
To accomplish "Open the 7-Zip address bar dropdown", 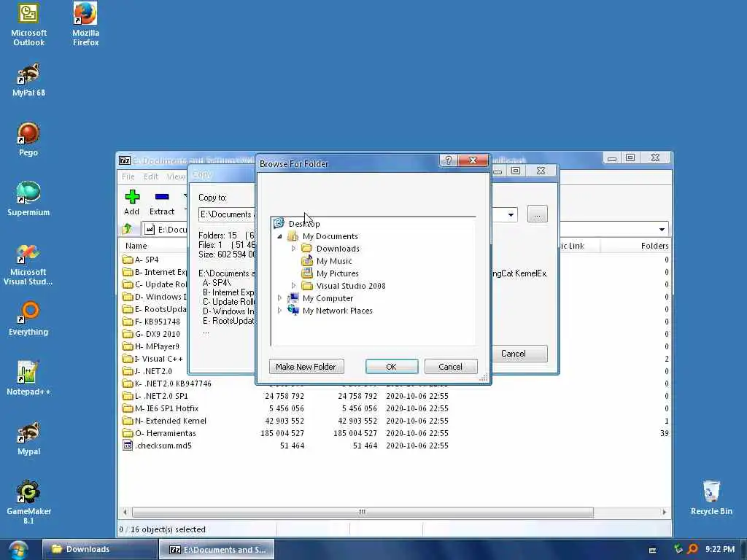I will pyautogui.click(x=662, y=230).
